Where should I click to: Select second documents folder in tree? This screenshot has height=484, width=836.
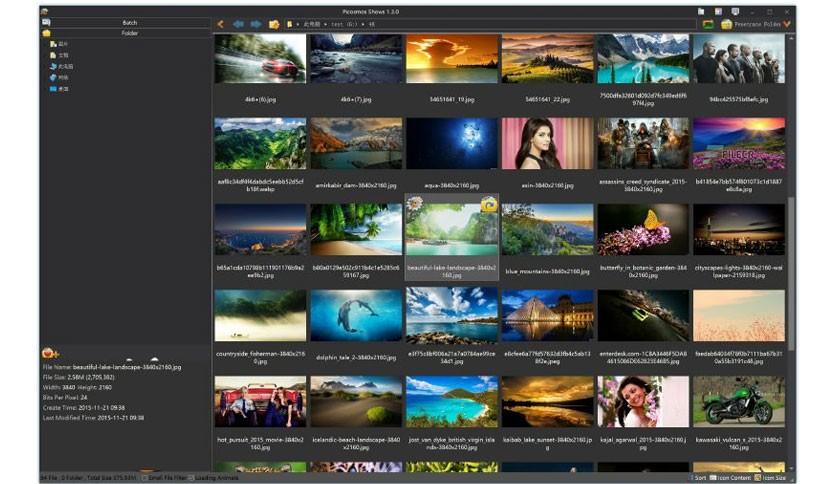(x=59, y=55)
